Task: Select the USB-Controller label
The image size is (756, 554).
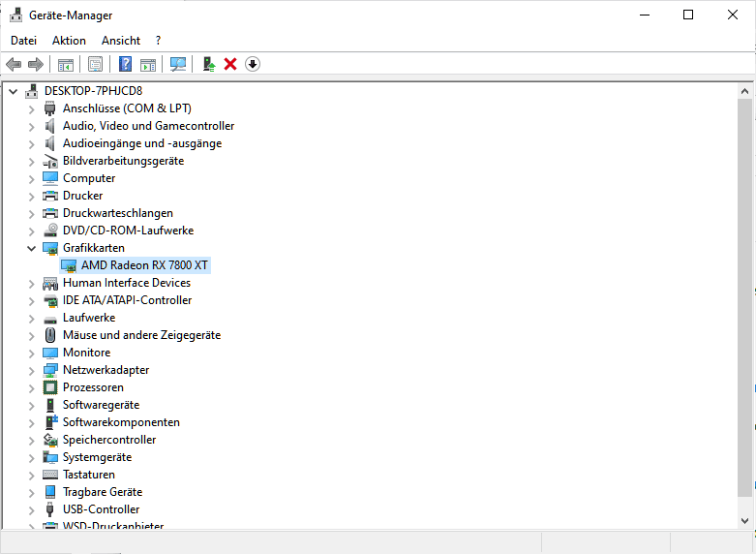Action: 102,509
